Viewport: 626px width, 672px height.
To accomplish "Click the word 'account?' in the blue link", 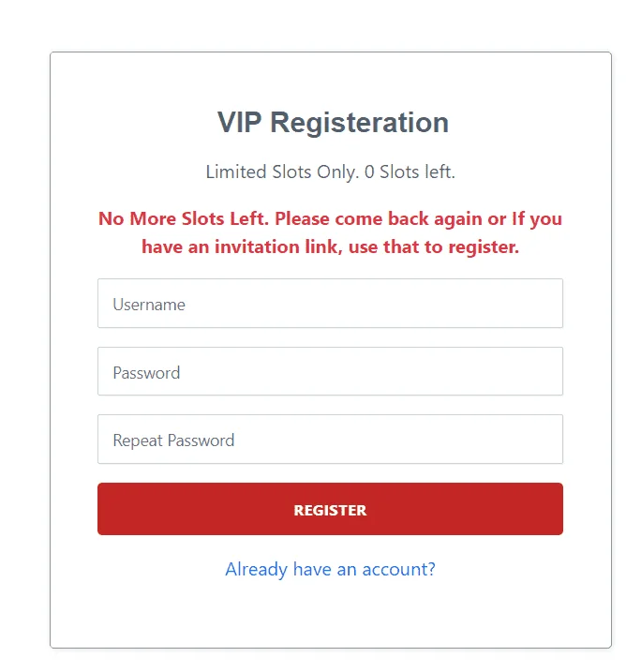I will point(399,570).
